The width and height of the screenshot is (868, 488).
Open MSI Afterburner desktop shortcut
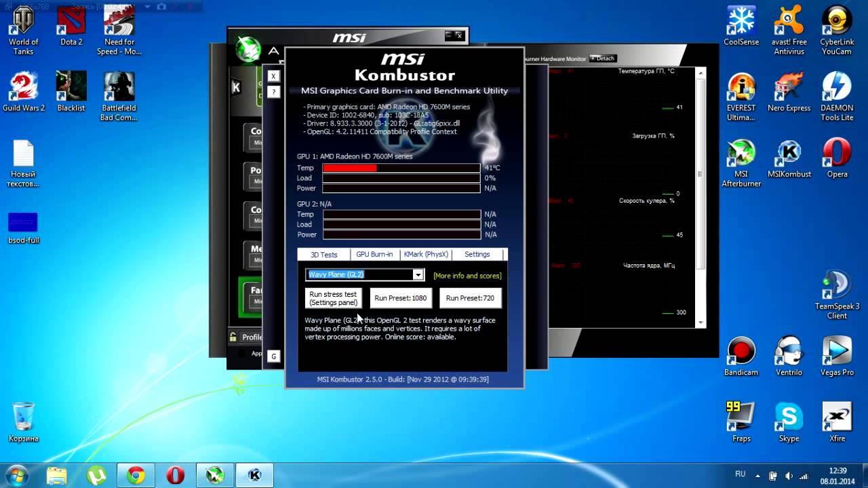[741, 163]
